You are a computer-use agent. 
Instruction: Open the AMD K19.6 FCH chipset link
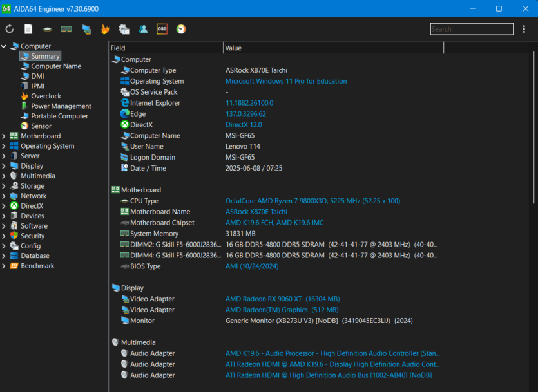[x=274, y=223]
